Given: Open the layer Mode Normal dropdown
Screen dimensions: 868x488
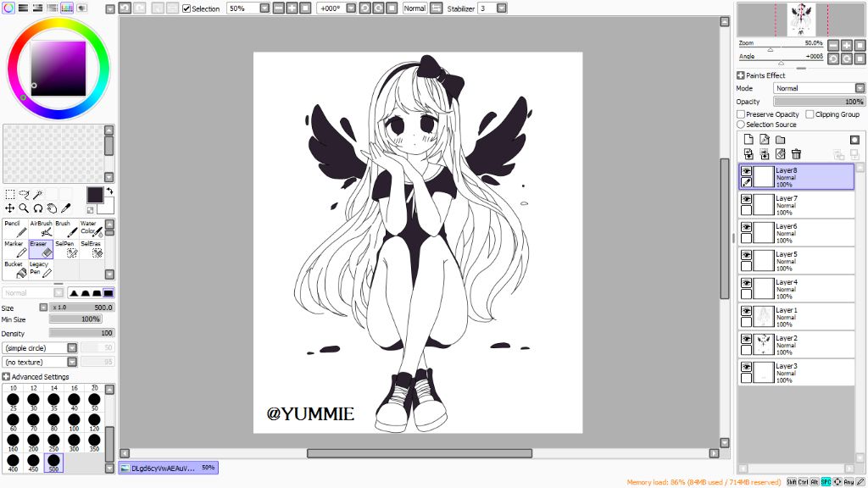Looking at the screenshot, I should (860, 88).
